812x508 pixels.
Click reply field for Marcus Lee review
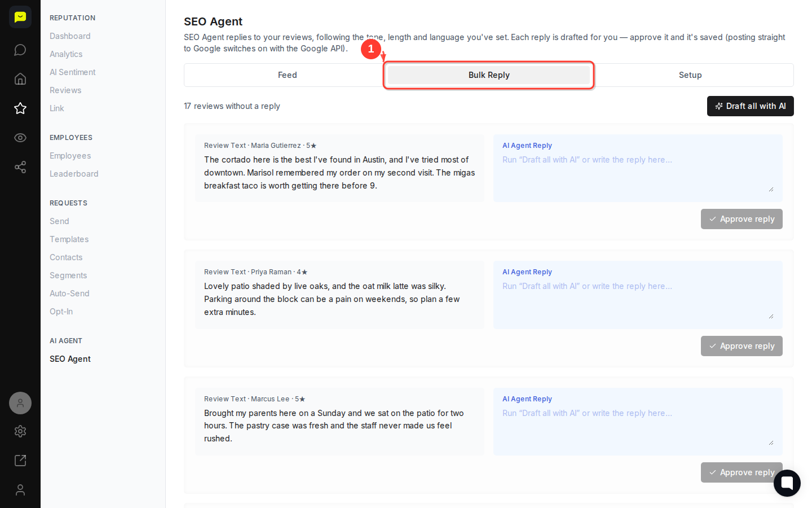click(638, 427)
